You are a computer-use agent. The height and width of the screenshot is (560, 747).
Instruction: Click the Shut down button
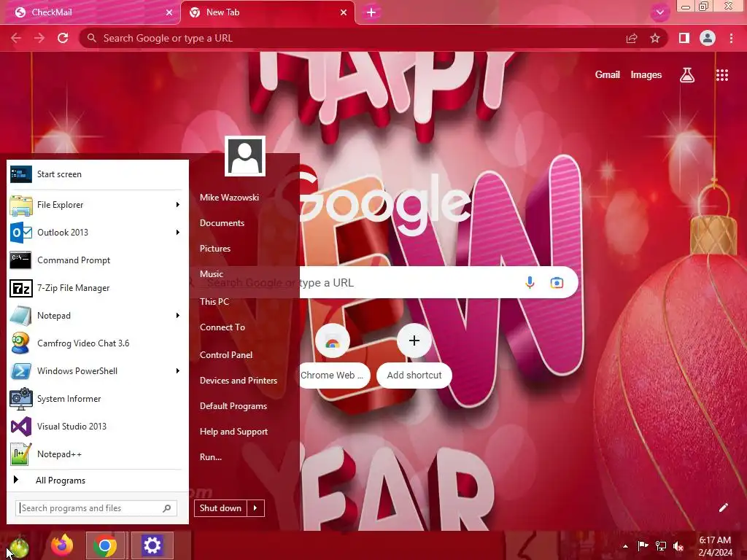coord(220,508)
